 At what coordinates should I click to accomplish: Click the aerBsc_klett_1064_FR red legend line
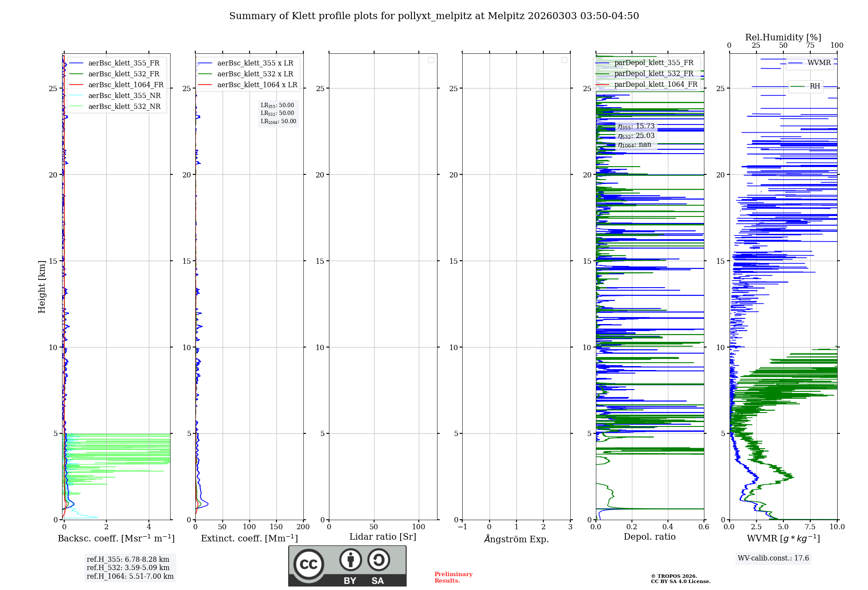point(77,85)
